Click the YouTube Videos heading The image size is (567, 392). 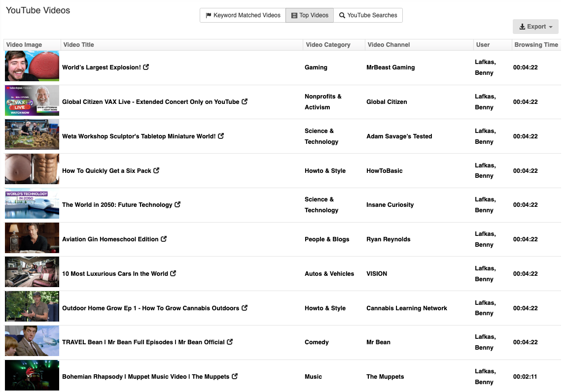(x=37, y=10)
